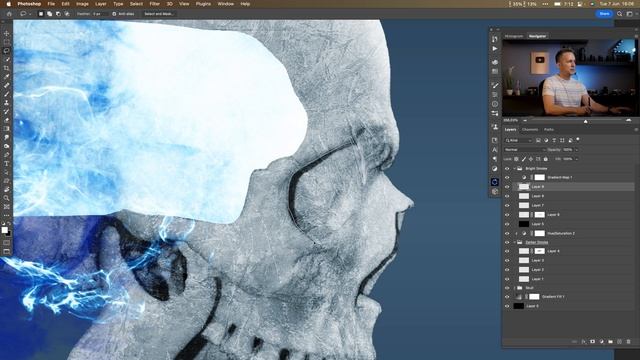Switch to the Paths tab
Screen dimensions: 640x360
549,129
